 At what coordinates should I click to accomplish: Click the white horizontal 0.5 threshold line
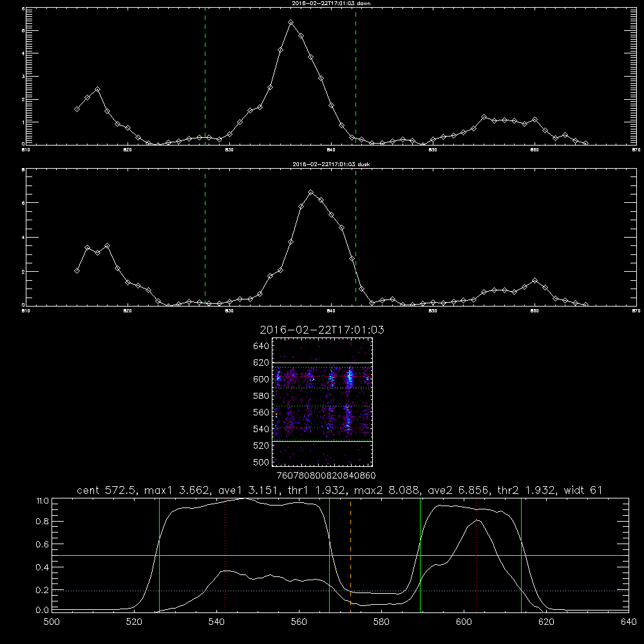tap(340, 555)
